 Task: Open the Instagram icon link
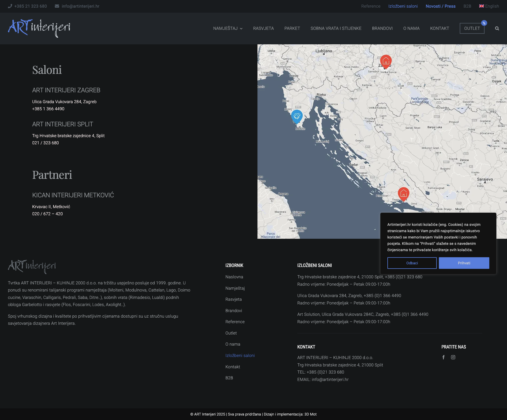coord(453,357)
